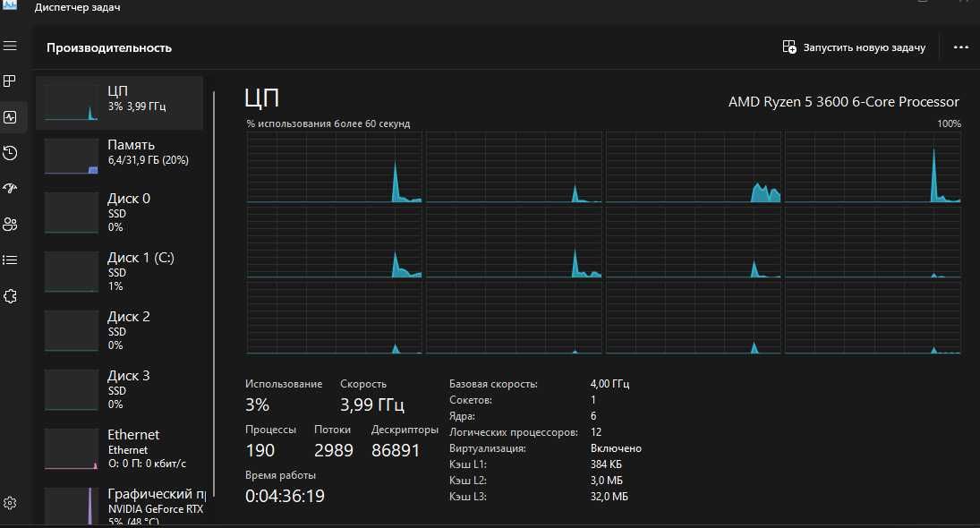Select the Performance page icon
This screenshot has height=528, width=980.
coord(10,117)
